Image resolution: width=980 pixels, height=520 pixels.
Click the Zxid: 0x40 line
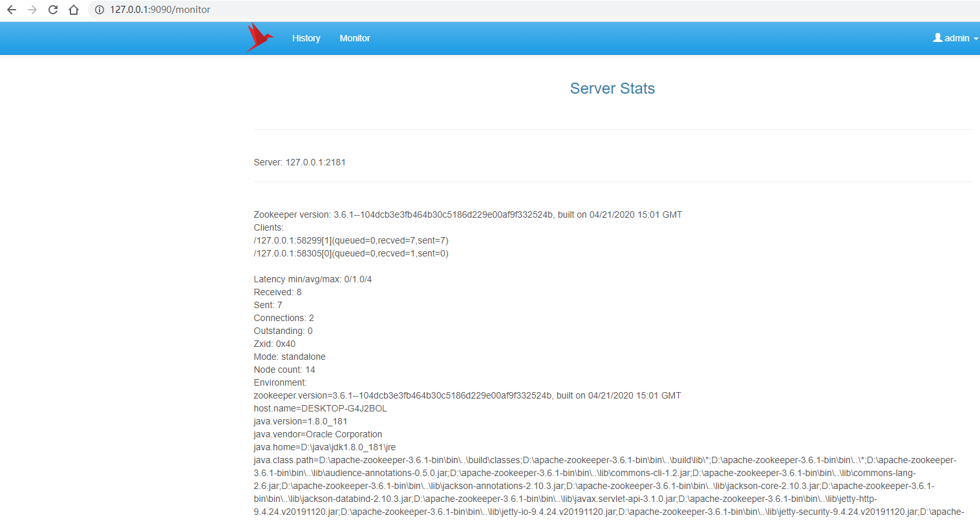click(274, 344)
